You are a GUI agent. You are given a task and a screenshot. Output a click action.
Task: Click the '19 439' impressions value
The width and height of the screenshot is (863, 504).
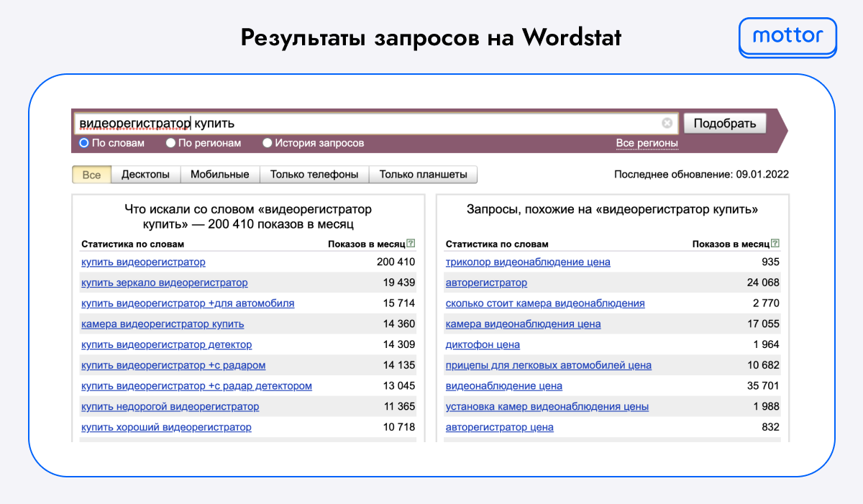coord(398,283)
